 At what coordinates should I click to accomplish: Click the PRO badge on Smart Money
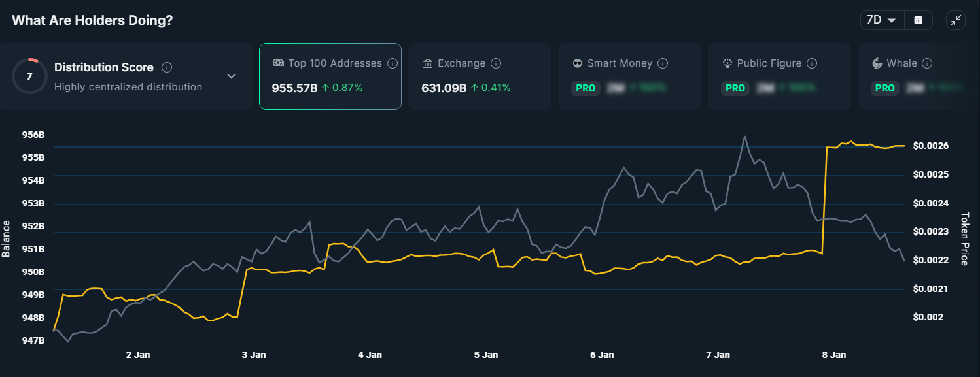point(586,88)
